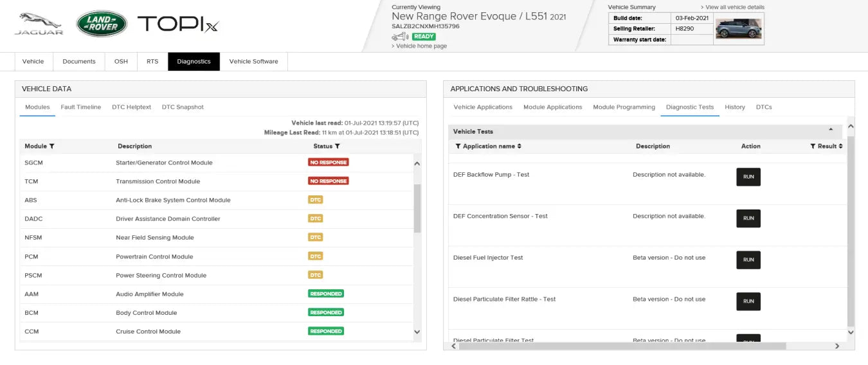868x365 pixels.
Task: Open the Fault Timeline tab
Action: pos(80,107)
